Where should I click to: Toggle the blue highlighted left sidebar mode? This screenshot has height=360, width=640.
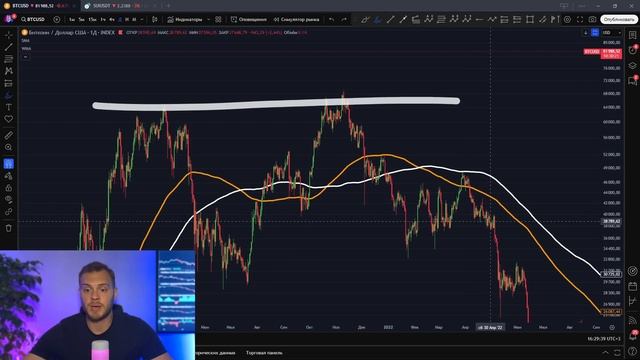point(9,164)
